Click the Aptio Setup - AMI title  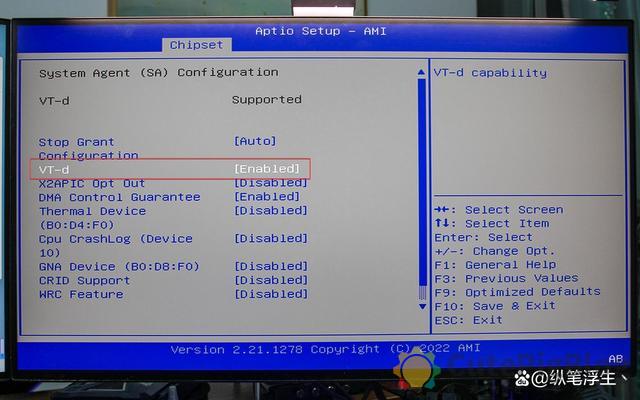pyautogui.click(x=321, y=31)
